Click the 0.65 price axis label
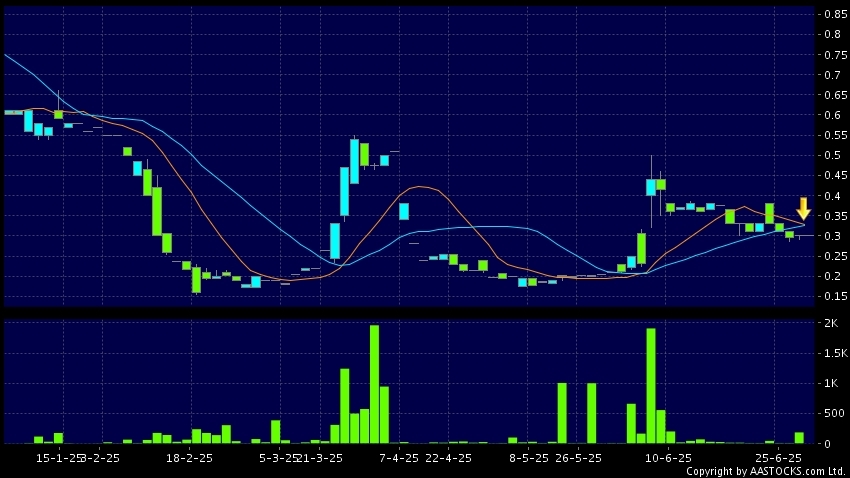The height and width of the screenshot is (478, 850). tap(835, 95)
